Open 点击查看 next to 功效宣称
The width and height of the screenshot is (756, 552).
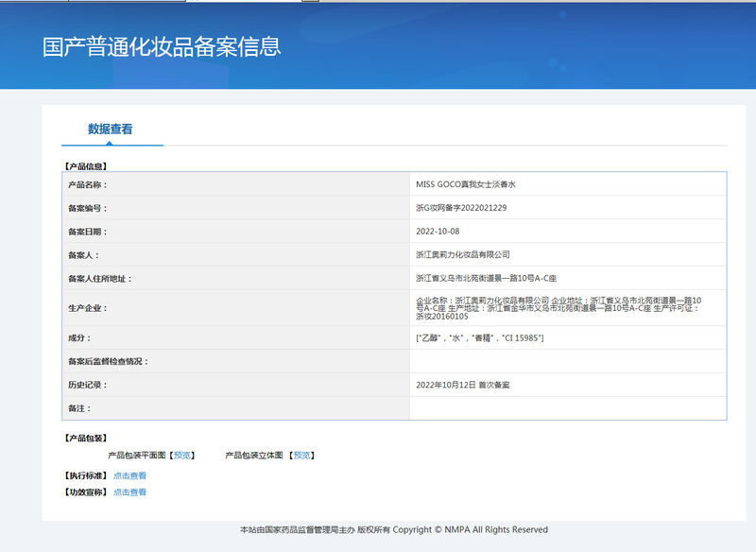(129, 492)
